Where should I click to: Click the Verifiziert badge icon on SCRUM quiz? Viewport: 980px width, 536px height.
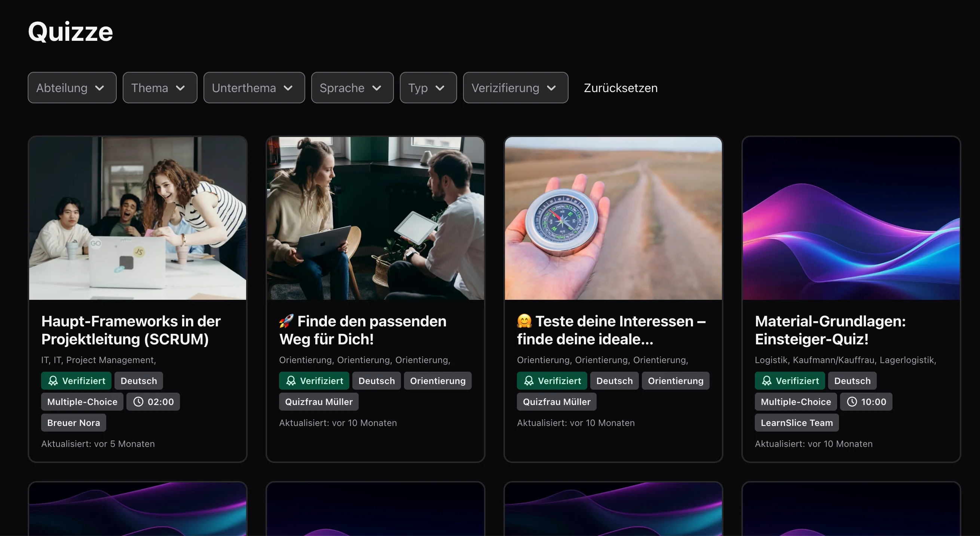(53, 380)
